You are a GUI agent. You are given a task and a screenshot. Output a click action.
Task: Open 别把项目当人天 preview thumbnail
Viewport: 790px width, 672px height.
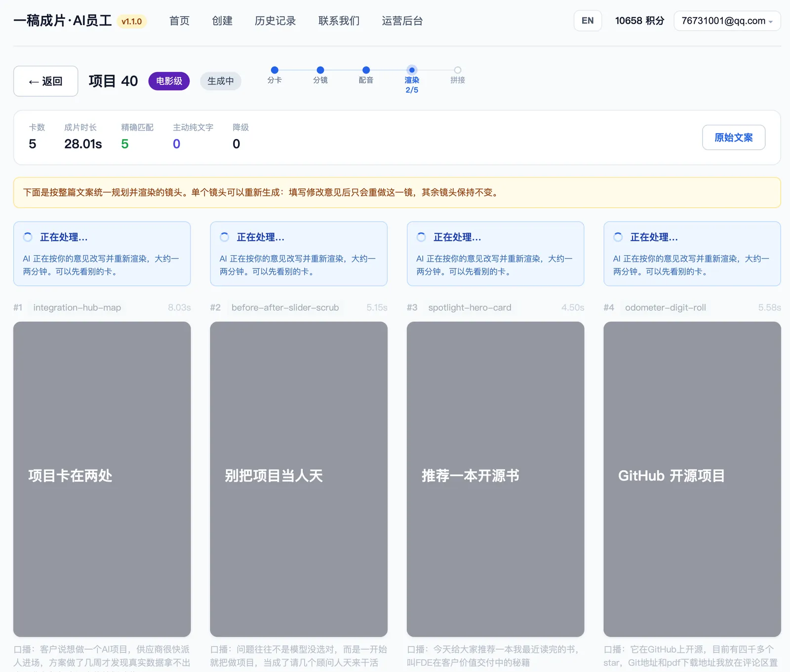coord(299,479)
